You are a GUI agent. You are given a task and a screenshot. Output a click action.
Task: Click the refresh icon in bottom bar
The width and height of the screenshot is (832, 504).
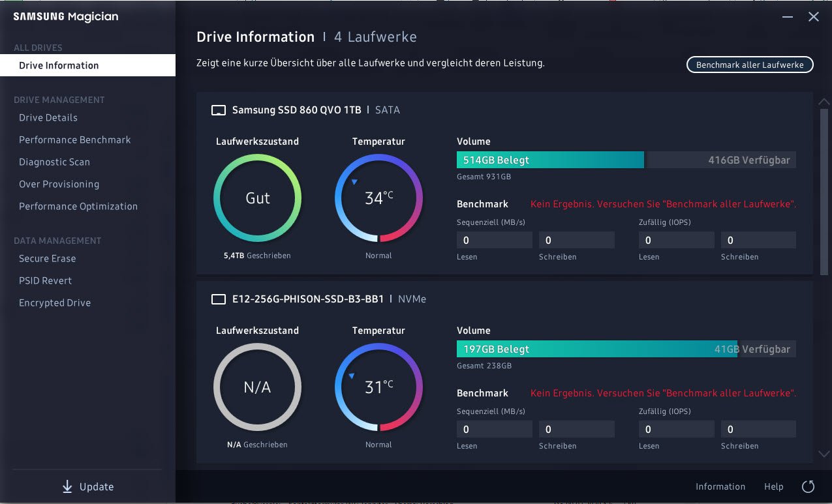(x=808, y=486)
